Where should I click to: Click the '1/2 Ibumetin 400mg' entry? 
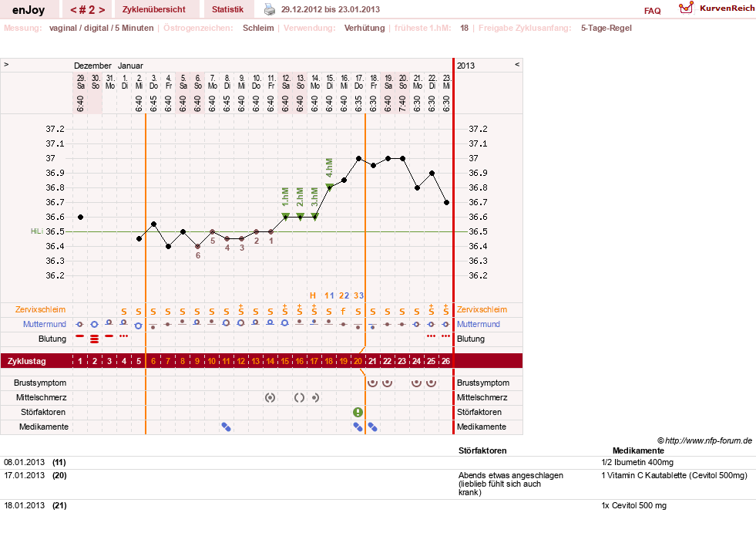637,462
